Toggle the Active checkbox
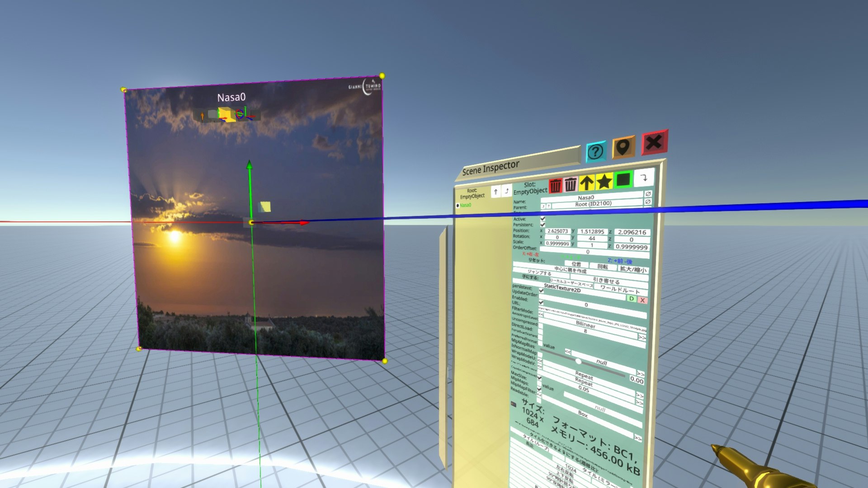 (543, 219)
